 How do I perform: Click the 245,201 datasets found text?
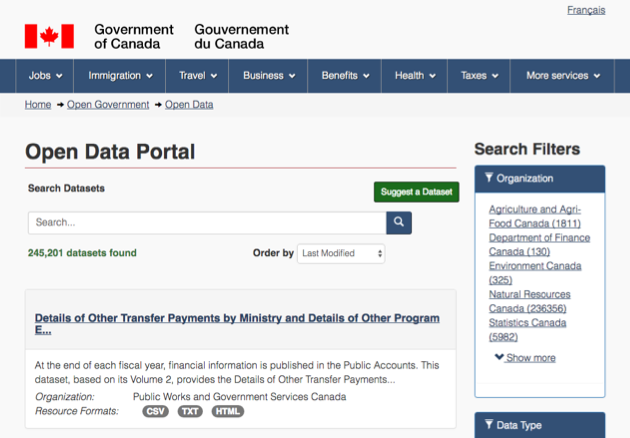(x=82, y=253)
